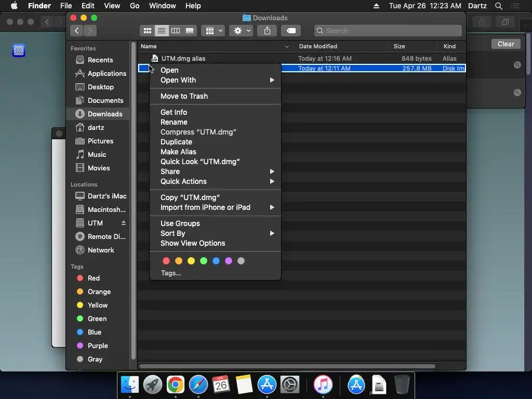Open Desktop in the sidebar

point(98,87)
